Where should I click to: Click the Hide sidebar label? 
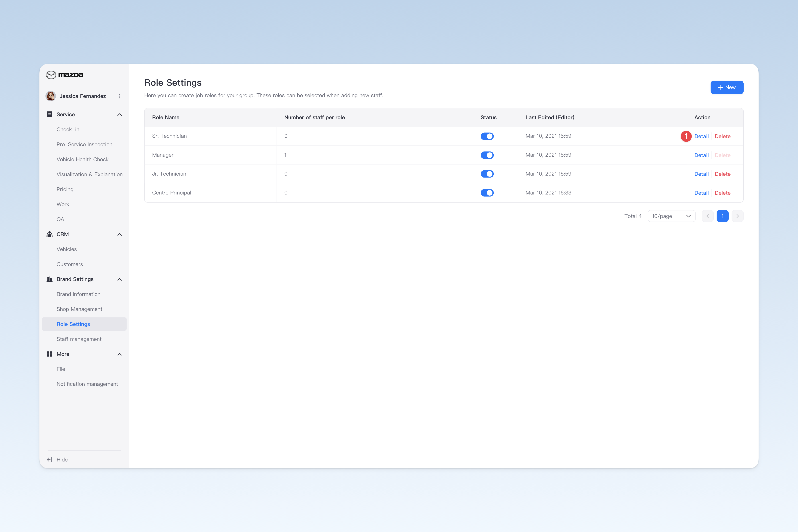coord(62,459)
